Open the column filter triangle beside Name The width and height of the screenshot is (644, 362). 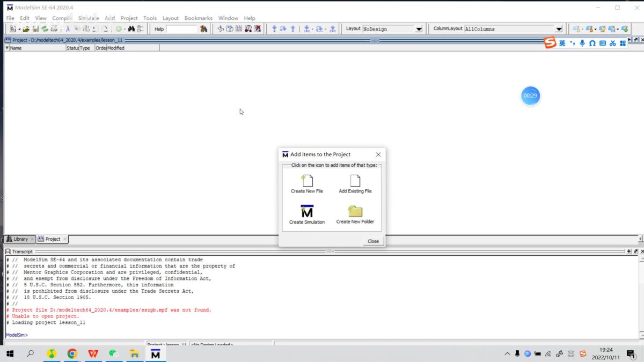7,48
